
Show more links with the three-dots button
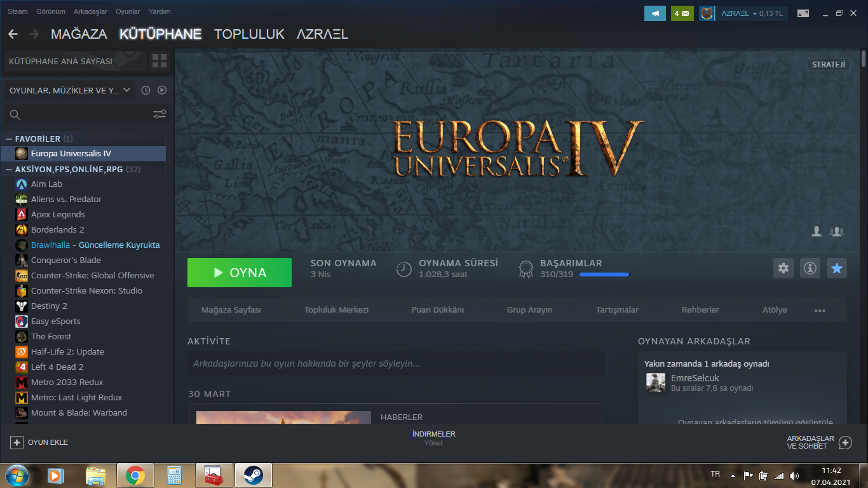[x=820, y=310]
